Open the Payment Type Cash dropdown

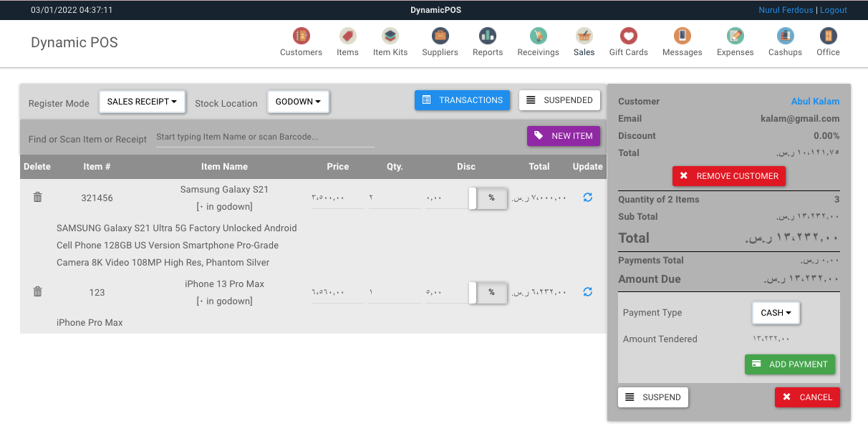776,313
